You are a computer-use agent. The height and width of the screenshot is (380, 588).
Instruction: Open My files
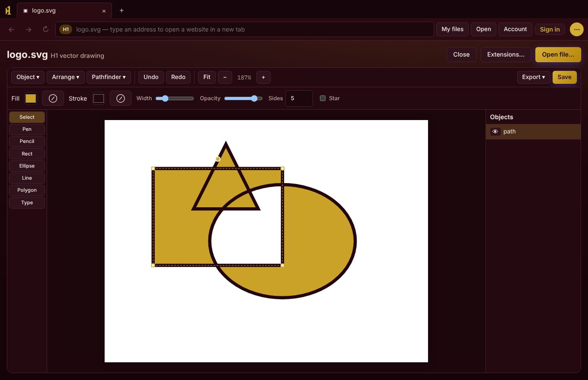pos(453,29)
